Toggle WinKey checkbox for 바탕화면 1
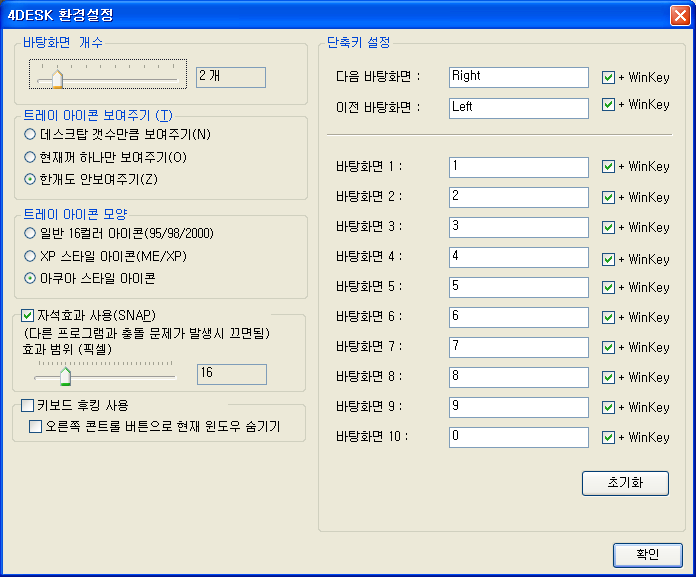The image size is (696, 577). click(x=608, y=167)
